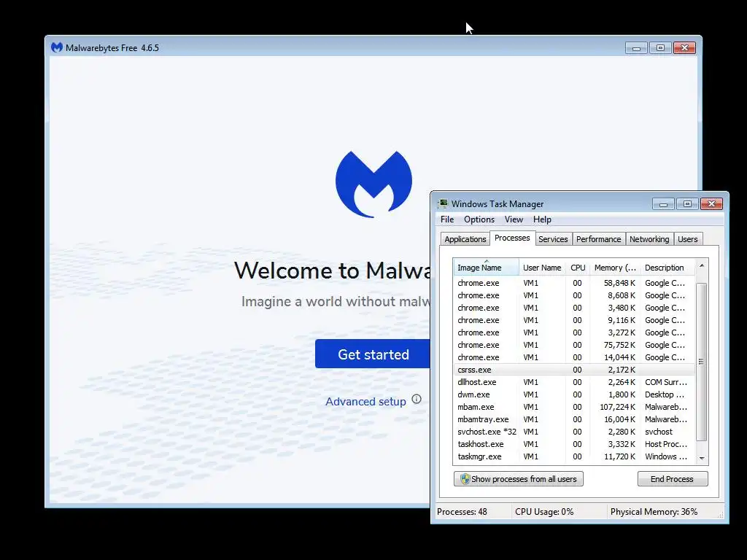This screenshot has width=747, height=560.
Task: Select chrome.exe using 58,848 K memory
Action: point(573,283)
